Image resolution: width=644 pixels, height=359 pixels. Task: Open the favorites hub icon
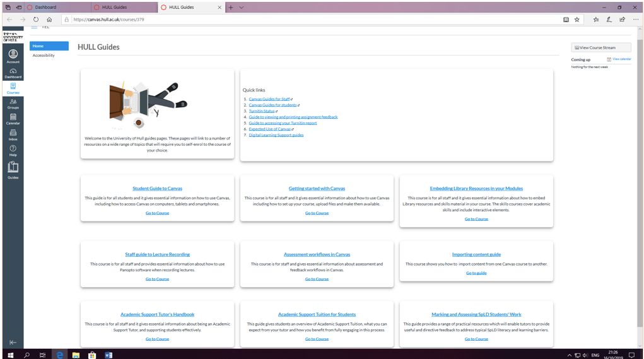click(596, 20)
